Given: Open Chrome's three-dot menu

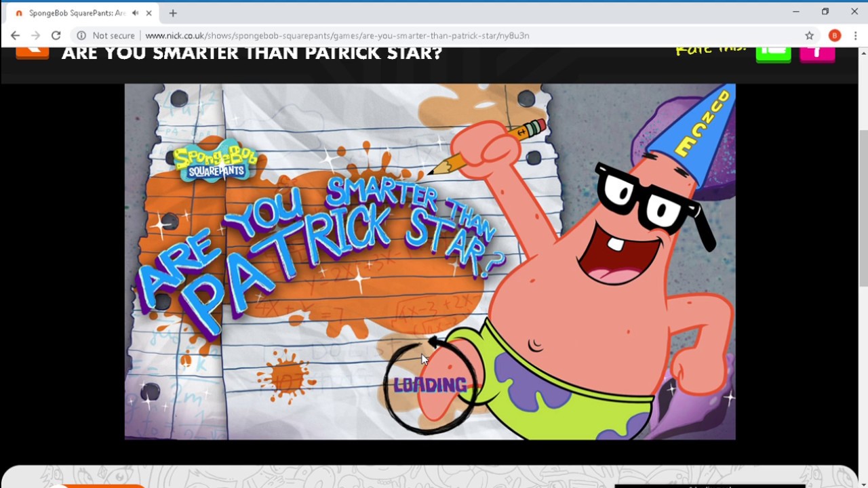Looking at the screenshot, I should 855,35.
